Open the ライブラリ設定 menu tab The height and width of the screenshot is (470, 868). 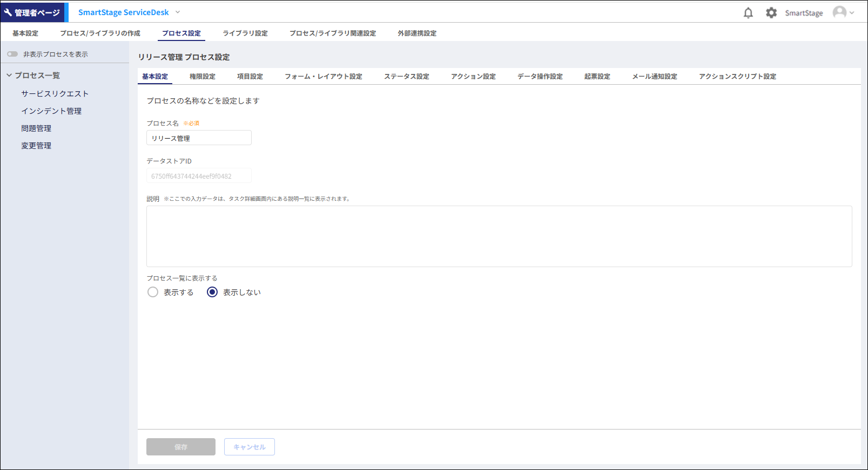tap(245, 33)
